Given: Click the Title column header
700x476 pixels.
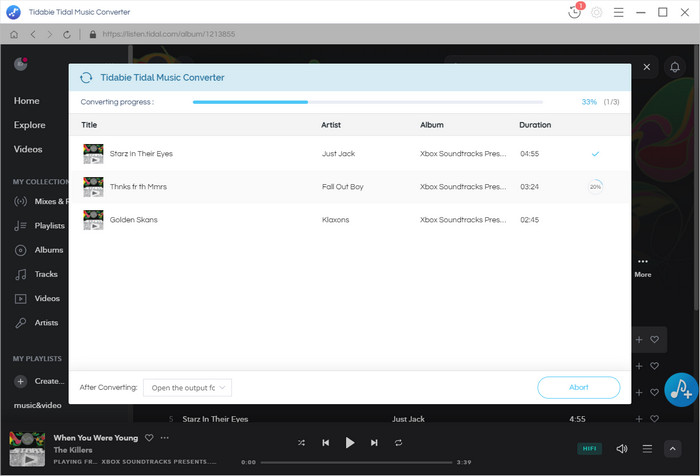Looking at the screenshot, I should [x=89, y=125].
